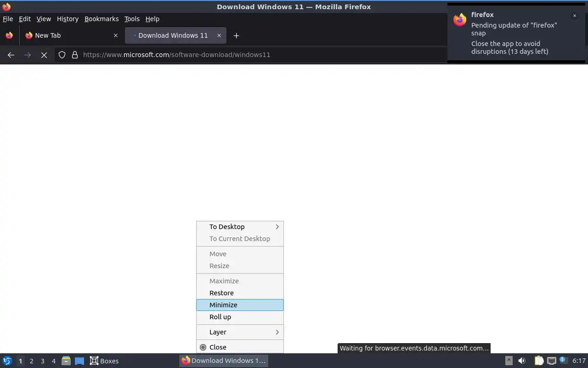
Task: Show site security padlock info
Action: 75,55
